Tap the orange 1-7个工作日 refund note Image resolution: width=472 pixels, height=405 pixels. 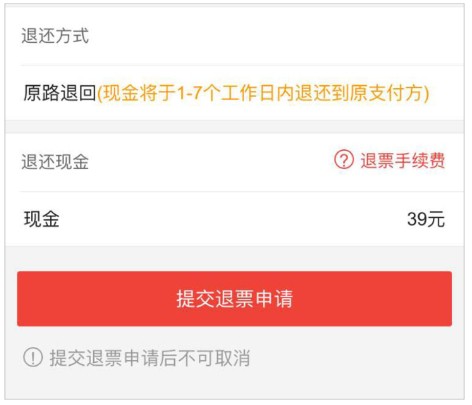(x=263, y=93)
